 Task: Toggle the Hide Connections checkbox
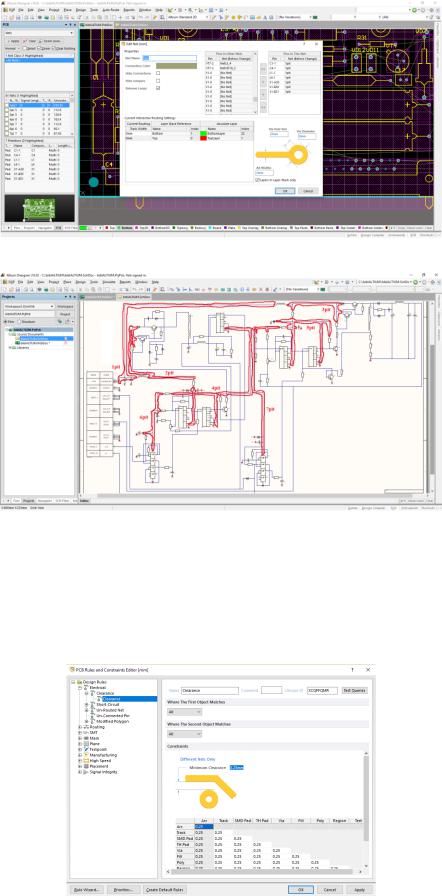click(x=158, y=73)
